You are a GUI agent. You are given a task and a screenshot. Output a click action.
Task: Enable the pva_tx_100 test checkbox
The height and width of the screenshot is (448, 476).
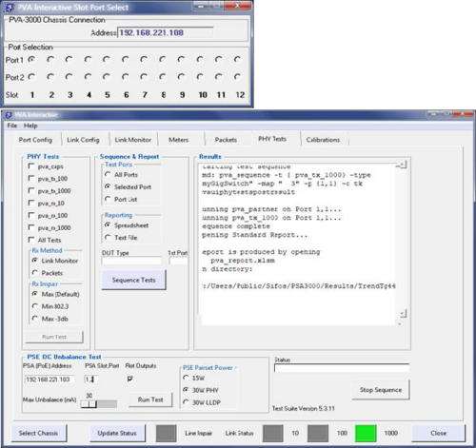pyautogui.click(x=31, y=178)
